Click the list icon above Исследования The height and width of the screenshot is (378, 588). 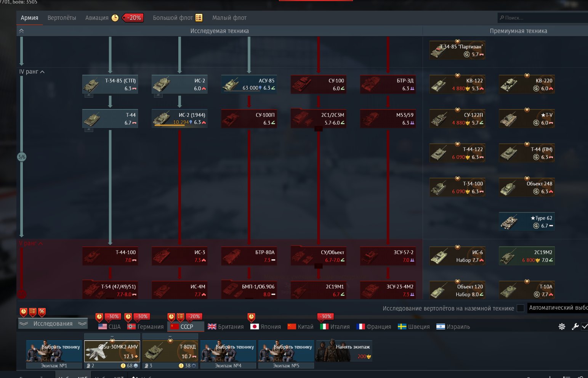click(33, 312)
